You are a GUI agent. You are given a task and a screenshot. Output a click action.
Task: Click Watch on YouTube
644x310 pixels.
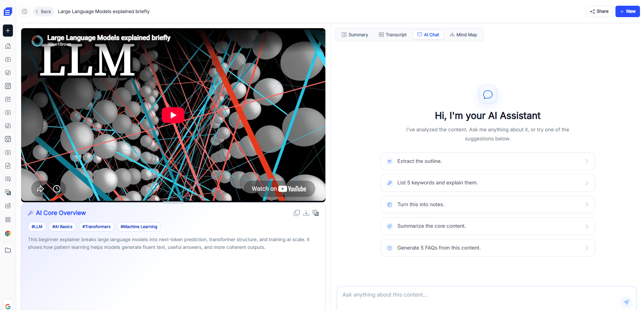279,189
